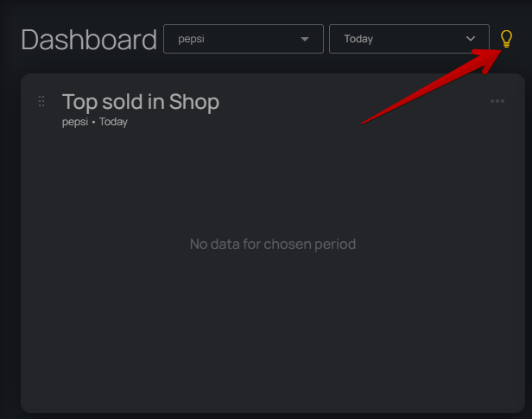Click the 'pepsi' text inside shop selector
Screen dimensions: 532x419
coord(190,39)
